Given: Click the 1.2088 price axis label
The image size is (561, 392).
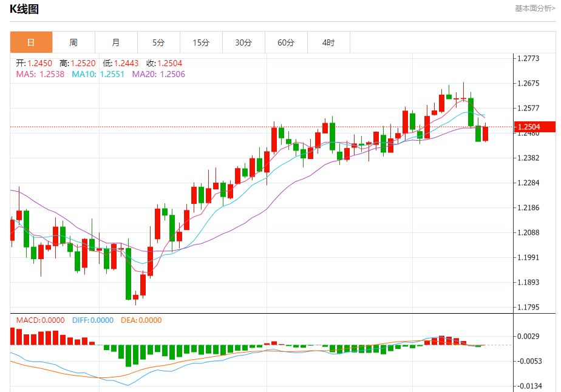Looking at the screenshot, I should pyautogui.click(x=528, y=232).
